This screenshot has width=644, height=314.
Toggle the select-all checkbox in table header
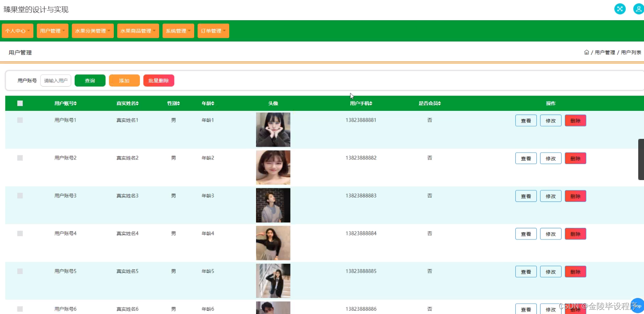point(20,103)
